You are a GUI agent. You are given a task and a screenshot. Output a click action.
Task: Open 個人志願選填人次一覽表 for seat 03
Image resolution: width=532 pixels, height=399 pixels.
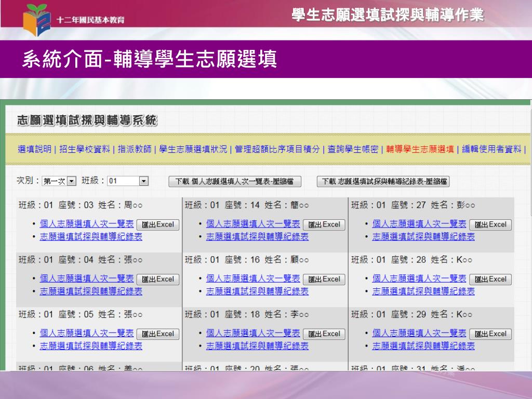click(x=87, y=224)
